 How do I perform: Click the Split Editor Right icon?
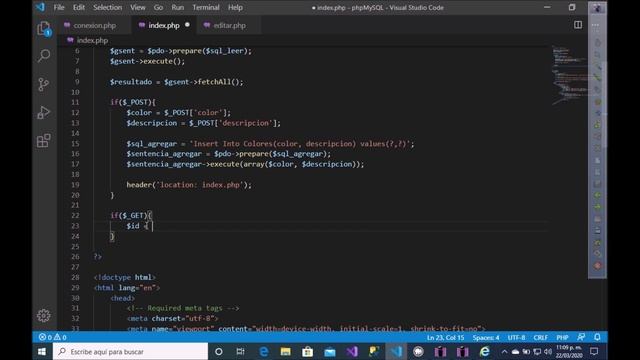(x=578, y=25)
